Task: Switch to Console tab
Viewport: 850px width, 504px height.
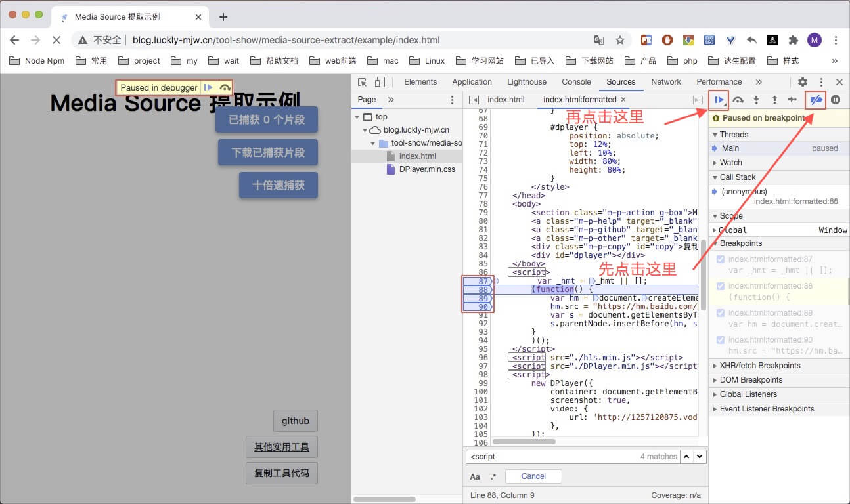Action: [576, 82]
